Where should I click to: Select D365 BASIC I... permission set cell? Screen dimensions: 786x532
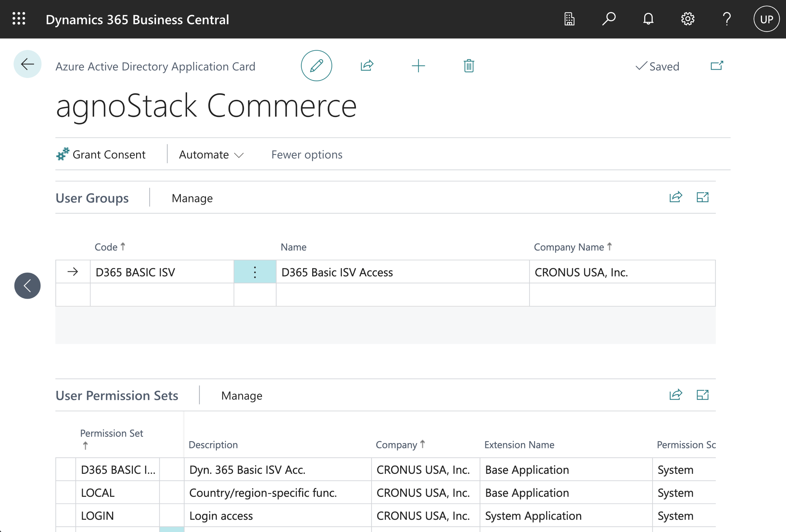pos(118,470)
